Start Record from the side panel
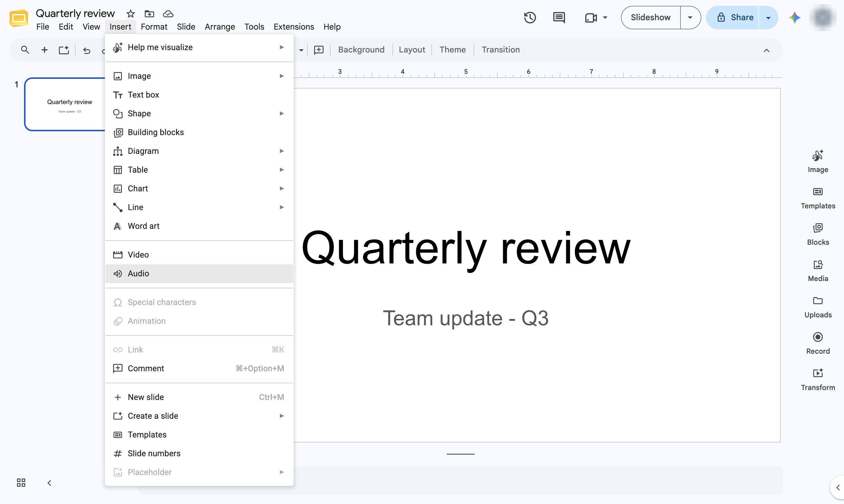This screenshot has width=844, height=504. pyautogui.click(x=818, y=344)
